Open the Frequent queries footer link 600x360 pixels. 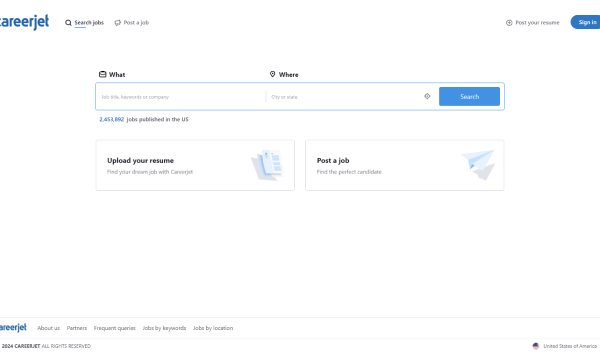point(114,328)
